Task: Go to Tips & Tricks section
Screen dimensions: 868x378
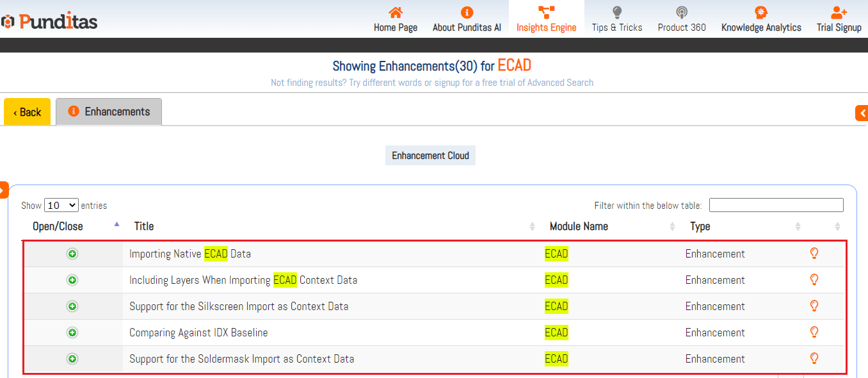Action: (616, 20)
